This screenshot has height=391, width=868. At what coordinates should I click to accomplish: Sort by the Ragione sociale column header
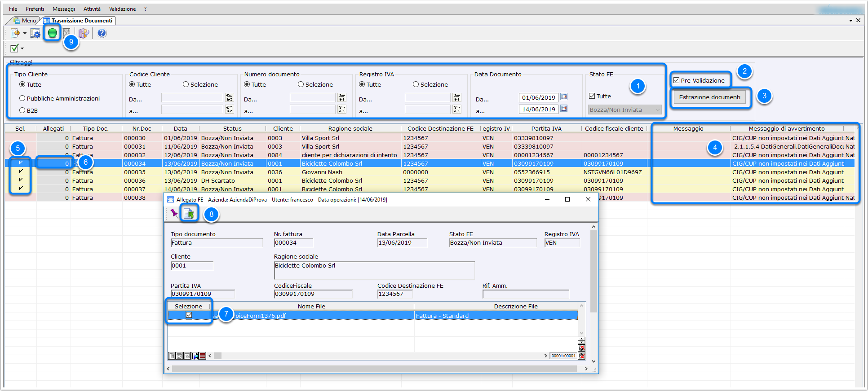pos(350,128)
